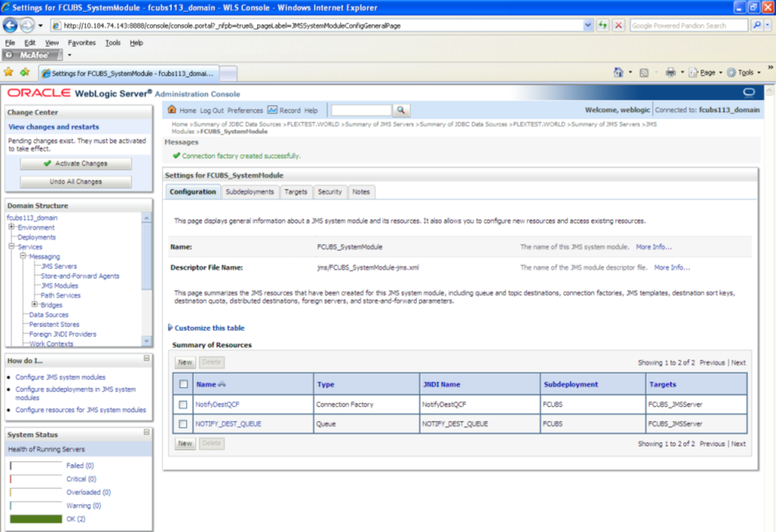Open the address bar URL dropdown
776x532 pixels.
587,25
